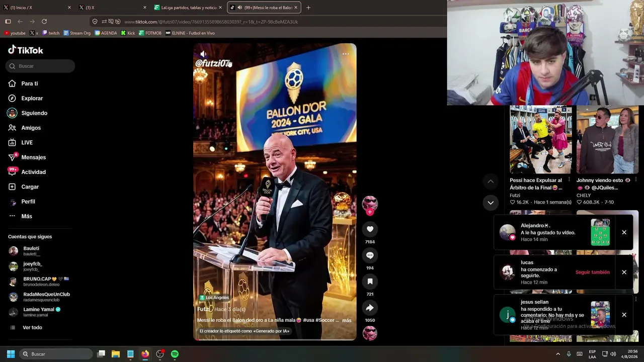
Task: Open the twitch bookmark
Action: [x=51, y=33]
